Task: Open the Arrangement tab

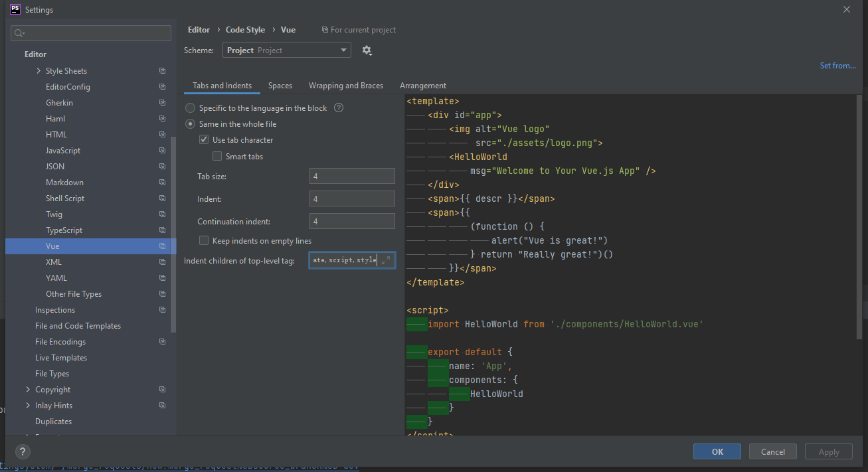Action: click(423, 86)
